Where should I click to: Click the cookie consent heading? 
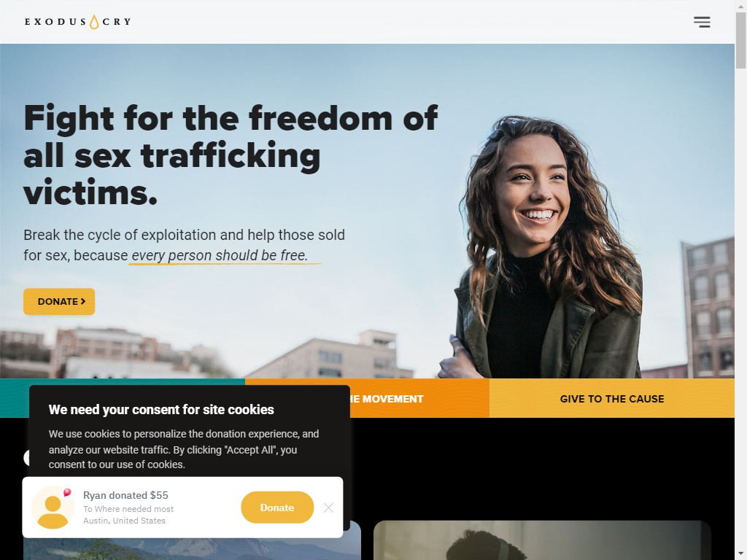click(x=161, y=410)
